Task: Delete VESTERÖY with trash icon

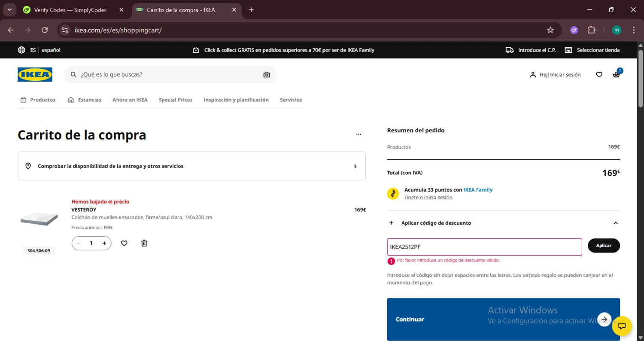Action: (x=144, y=243)
